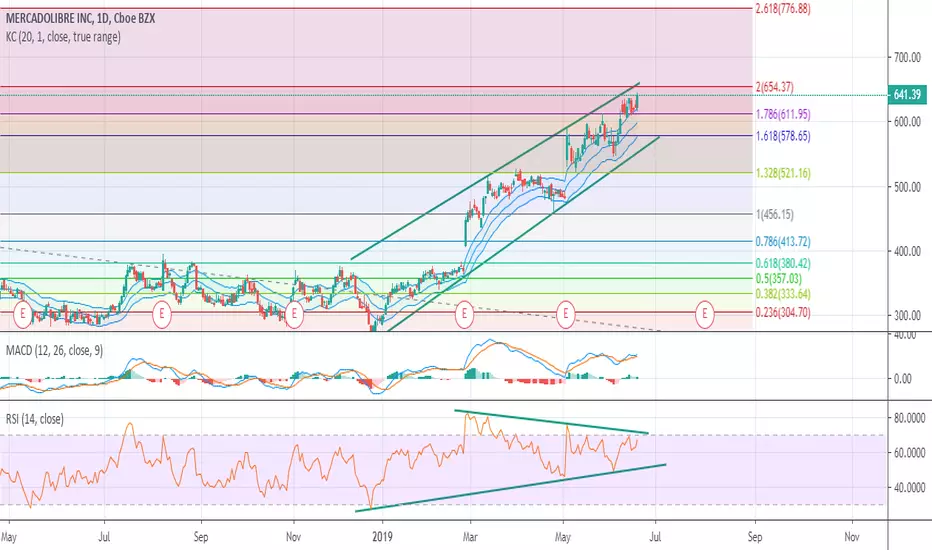The image size is (932, 550).
Task: Click the 0.5(357.03) Fibonacci level label
Action: [x=779, y=279]
